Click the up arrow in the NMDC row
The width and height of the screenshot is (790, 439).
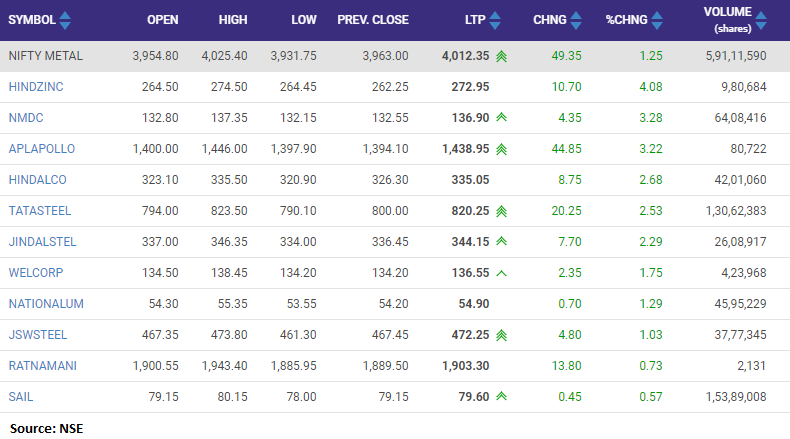tap(501, 118)
